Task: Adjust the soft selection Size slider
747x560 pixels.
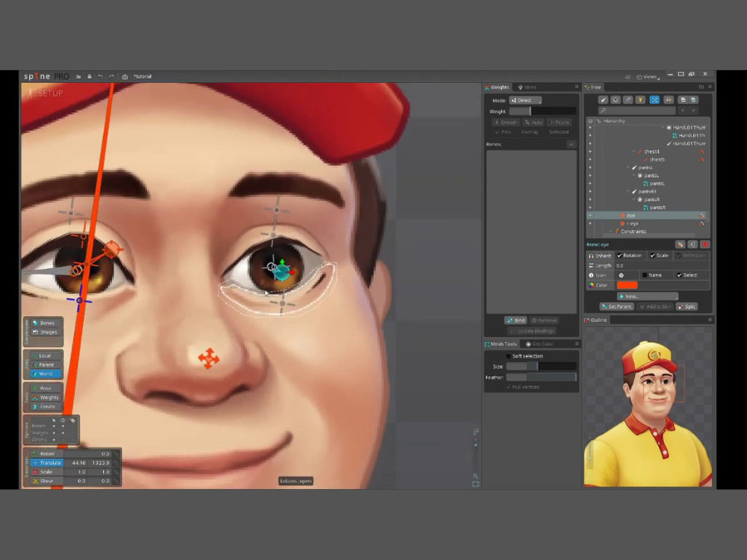Action: 541,366
